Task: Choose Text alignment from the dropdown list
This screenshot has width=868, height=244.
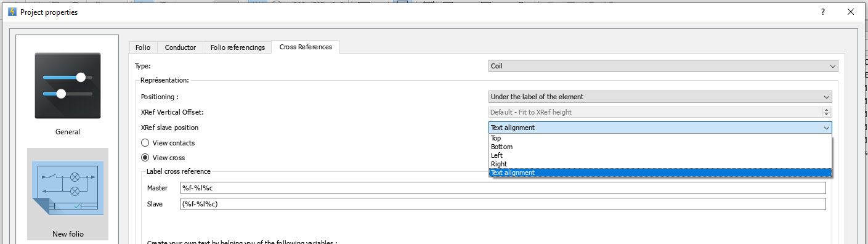Action: click(660, 173)
